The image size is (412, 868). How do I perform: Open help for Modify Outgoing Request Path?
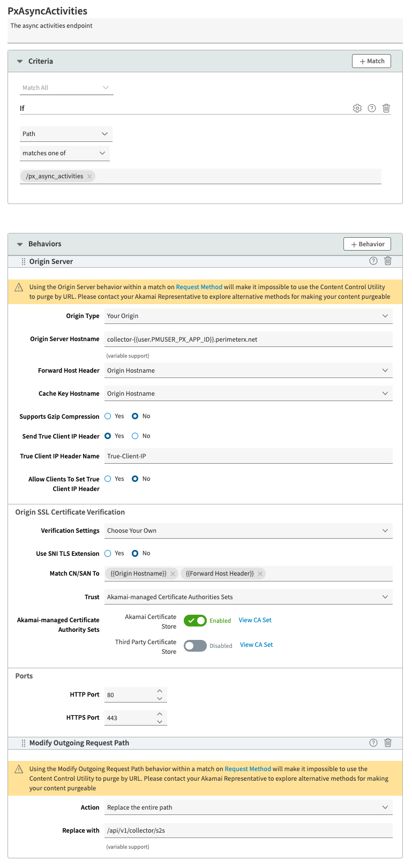tap(373, 743)
